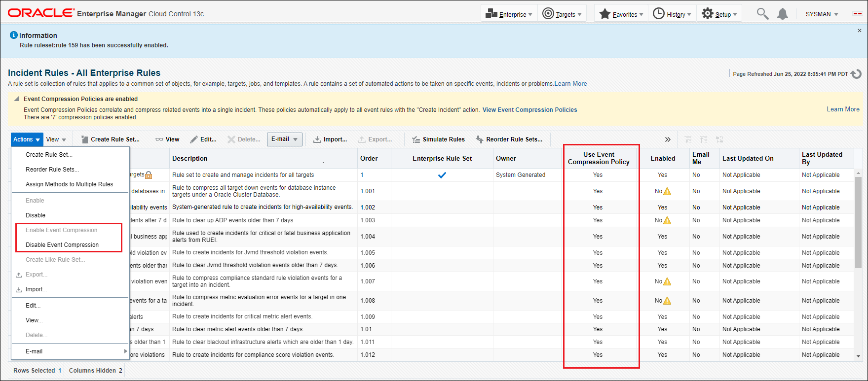Click the greyed hierarchy icon in the toolbar
Image resolution: width=868 pixels, height=381 pixels.
pyautogui.click(x=719, y=139)
